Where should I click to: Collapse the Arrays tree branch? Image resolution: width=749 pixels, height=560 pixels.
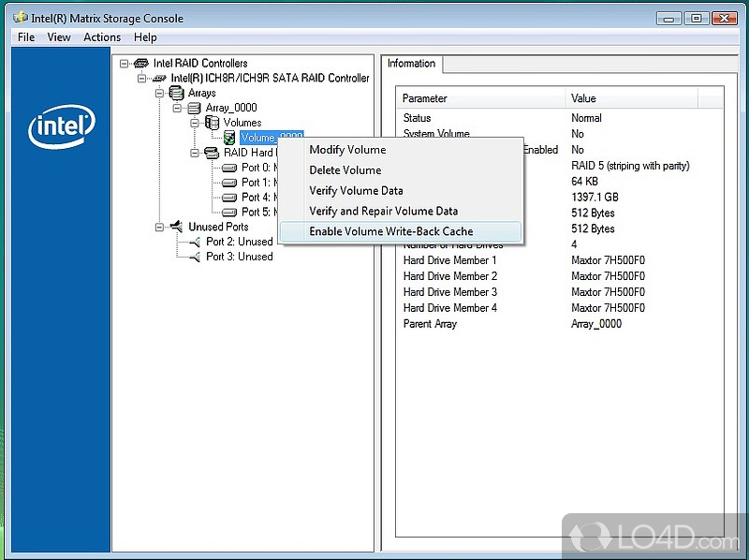pyautogui.click(x=160, y=94)
